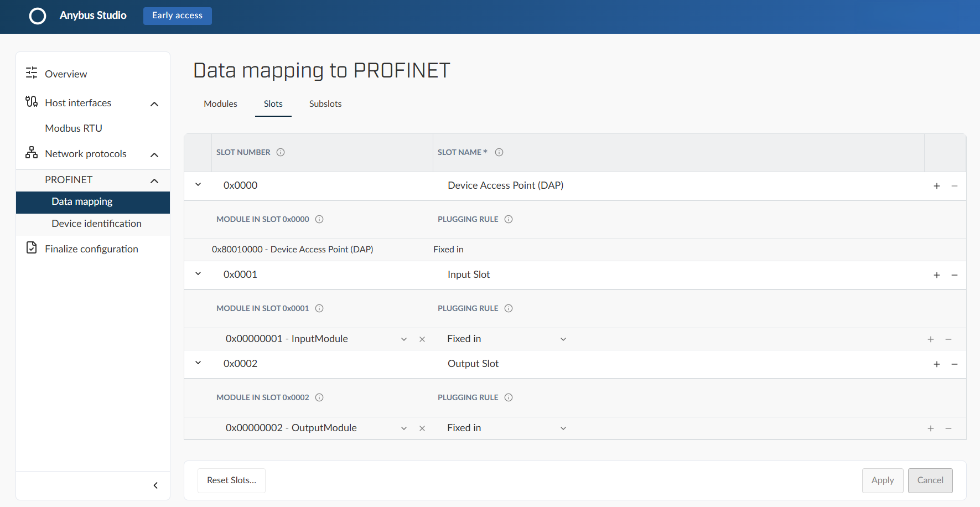Click the Finalize configuration document icon
Image resolution: width=980 pixels, height=507 pixels.
click(x=32, y=248)
